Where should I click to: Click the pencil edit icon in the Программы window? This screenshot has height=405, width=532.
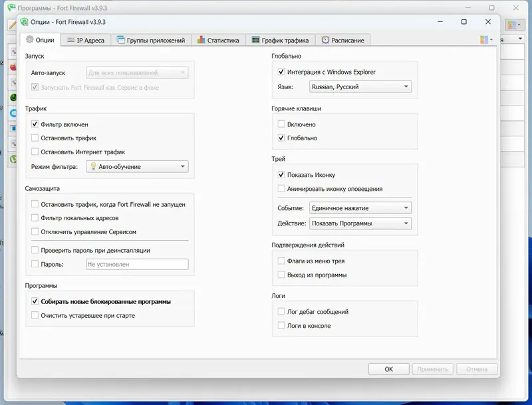pos(12,25)
